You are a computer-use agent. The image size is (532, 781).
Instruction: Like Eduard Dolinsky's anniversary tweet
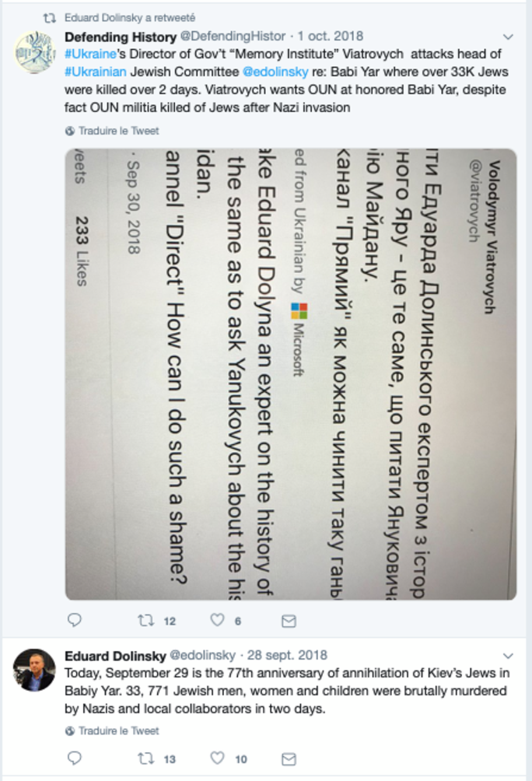pyautogui.click(x=219, y=758)
